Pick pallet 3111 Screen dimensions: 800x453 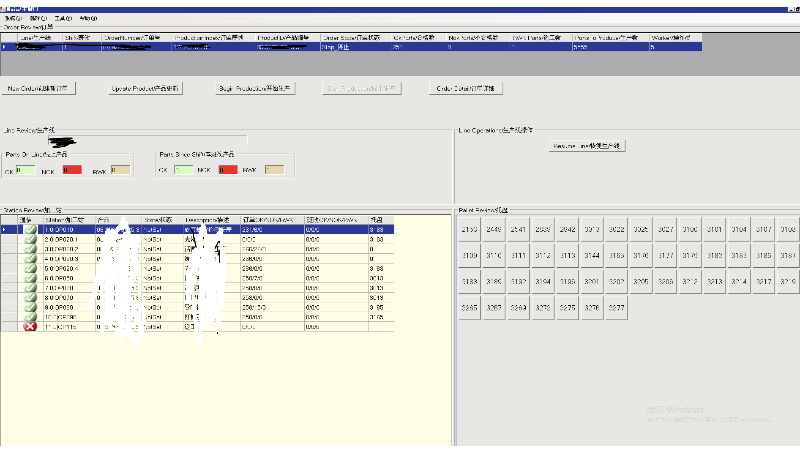click(x=518, y=256)
